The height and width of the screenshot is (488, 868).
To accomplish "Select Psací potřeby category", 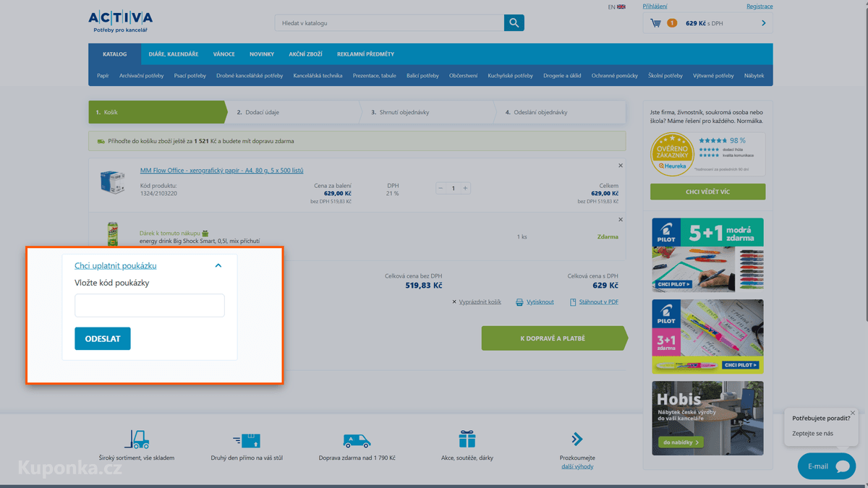I will [190, 76].
